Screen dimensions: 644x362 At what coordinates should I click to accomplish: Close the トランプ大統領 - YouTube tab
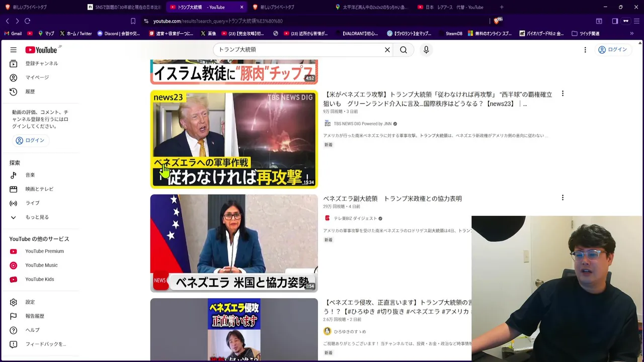click(x=242, y=7)
